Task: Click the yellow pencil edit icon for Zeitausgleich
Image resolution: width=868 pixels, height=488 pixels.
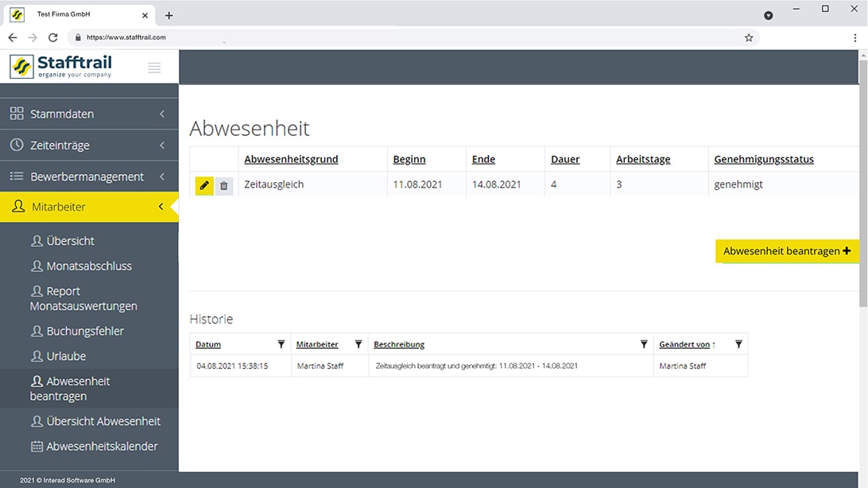Action: click(204, 185)
